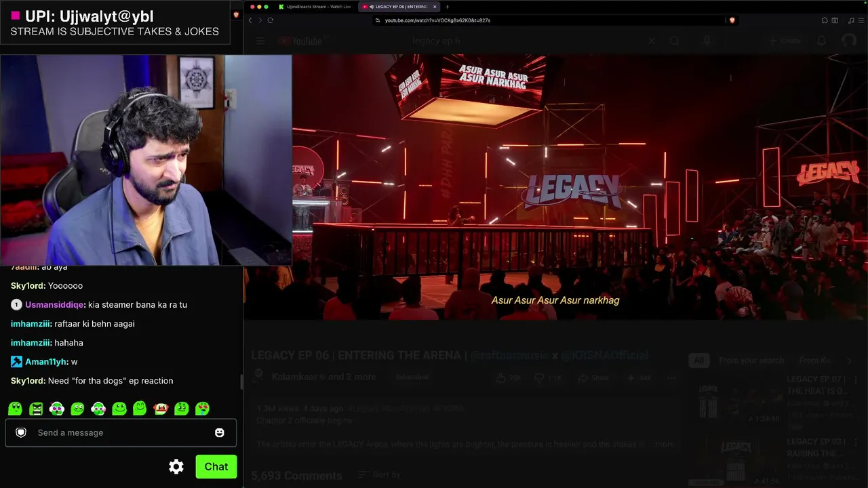Show next filter chips arrow
This screenshot has height=488, width=868.
click(849, 361)
